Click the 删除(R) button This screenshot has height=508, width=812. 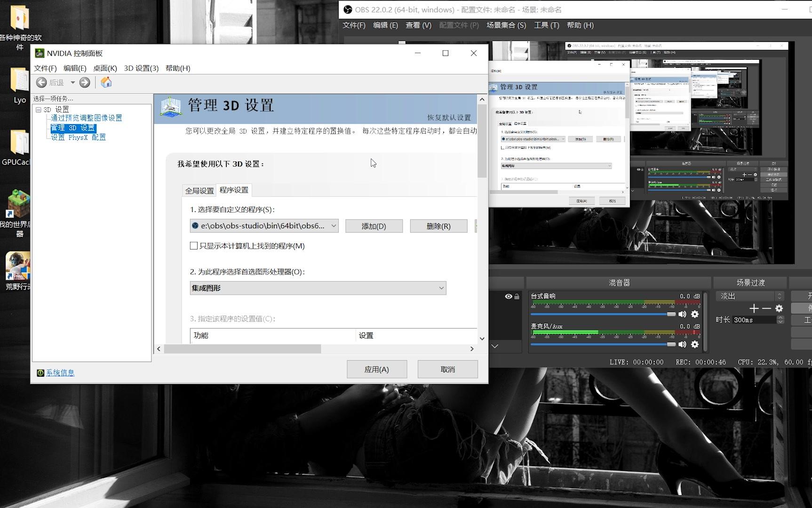(x=438, y=226)
